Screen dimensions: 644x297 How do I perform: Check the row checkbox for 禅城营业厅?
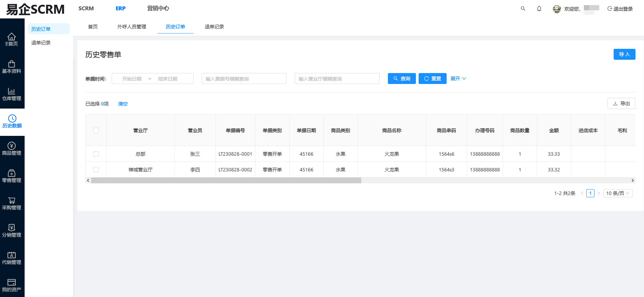tap(96, 170)
